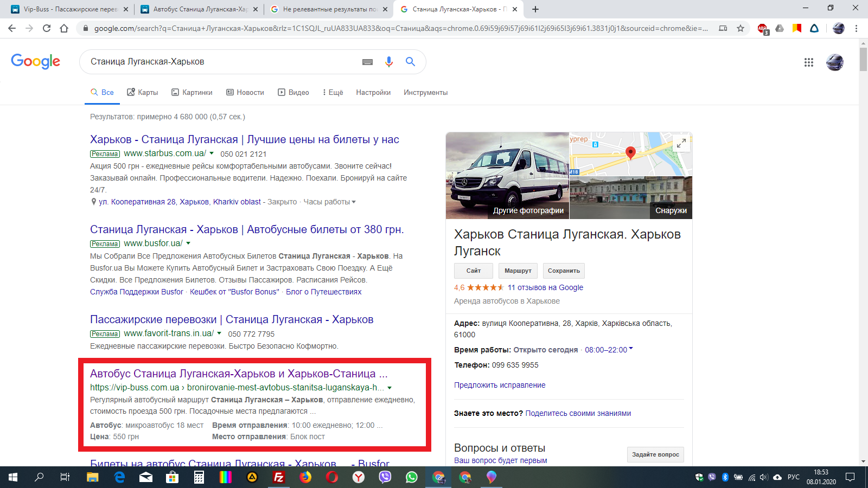Open WhatsApp from the taskbar
This screenshot has height=488, width=868.
tap(412, 477)
